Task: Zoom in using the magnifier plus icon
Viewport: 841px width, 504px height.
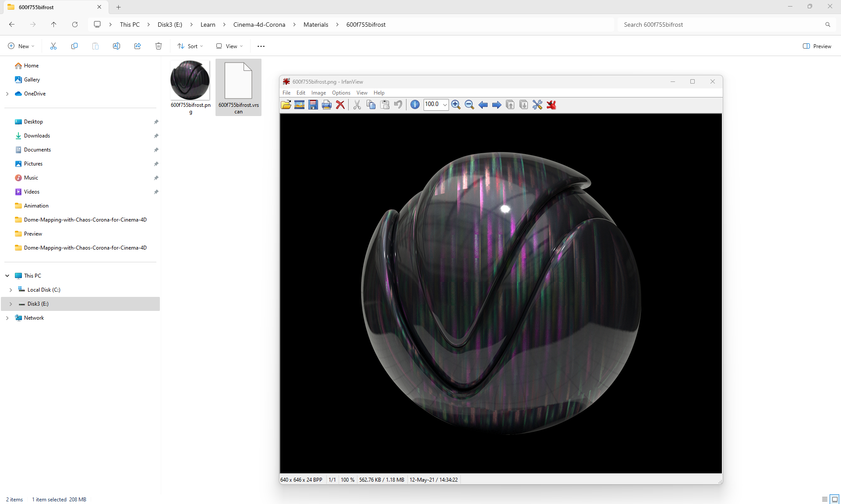Action: pos(456,105)
